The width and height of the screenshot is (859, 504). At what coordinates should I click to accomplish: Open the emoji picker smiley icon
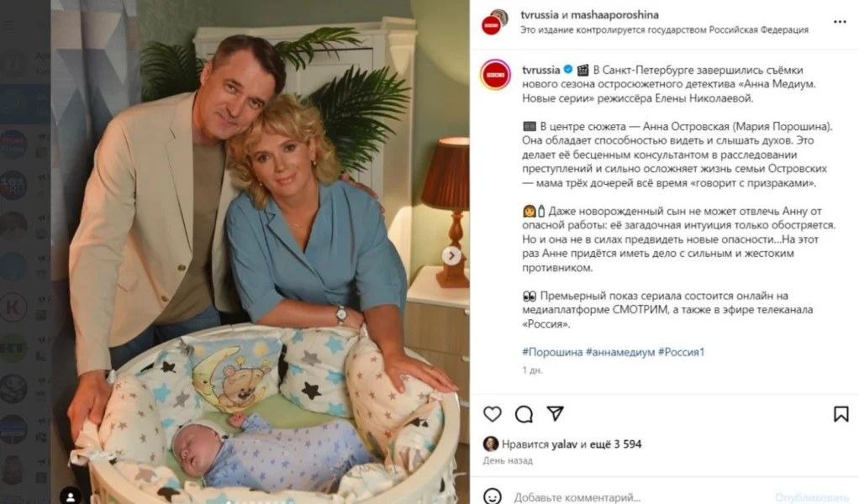coord(492,496)
